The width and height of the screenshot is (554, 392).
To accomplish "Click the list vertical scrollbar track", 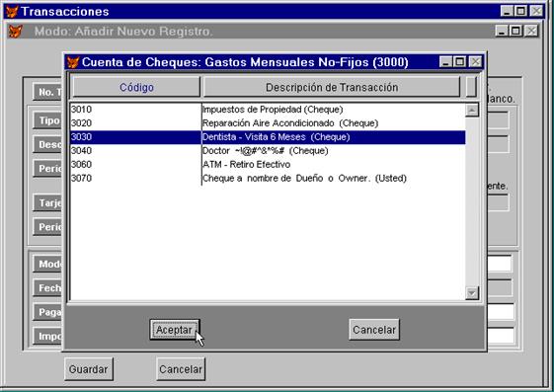I will (472, 201).
